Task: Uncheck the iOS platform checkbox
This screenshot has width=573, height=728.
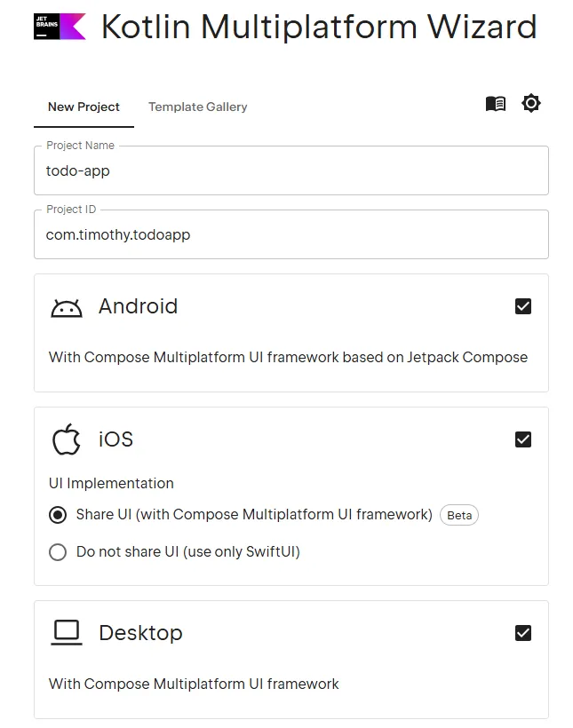Action: (523, 439)
